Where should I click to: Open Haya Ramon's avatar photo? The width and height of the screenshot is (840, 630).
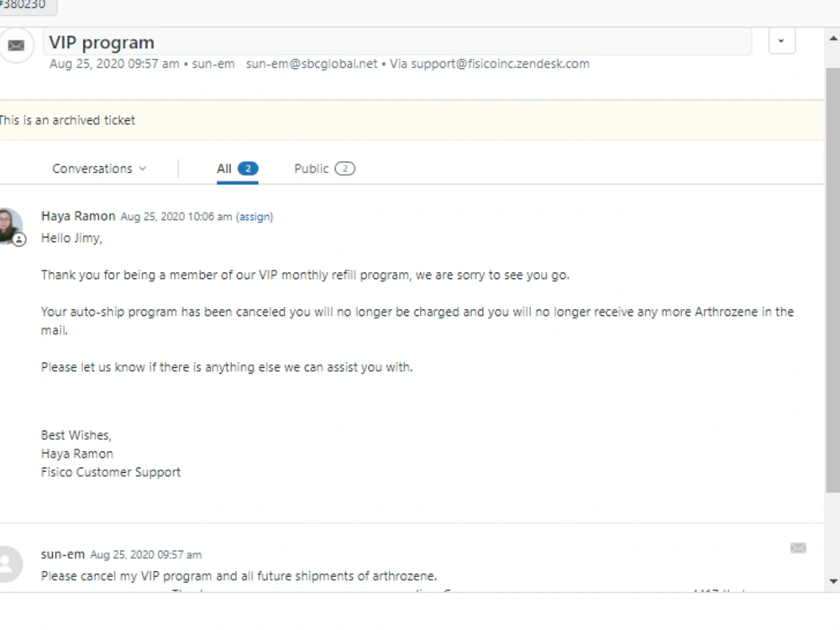(9, 225)
